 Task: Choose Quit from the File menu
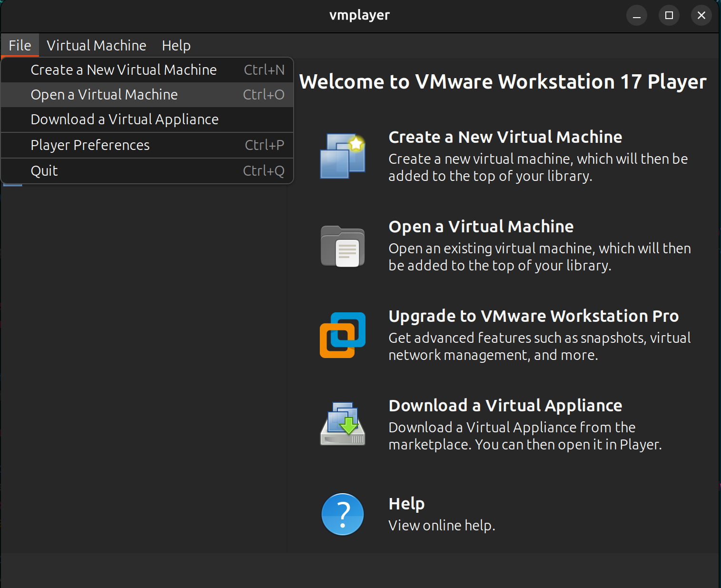tap(44, 171)
